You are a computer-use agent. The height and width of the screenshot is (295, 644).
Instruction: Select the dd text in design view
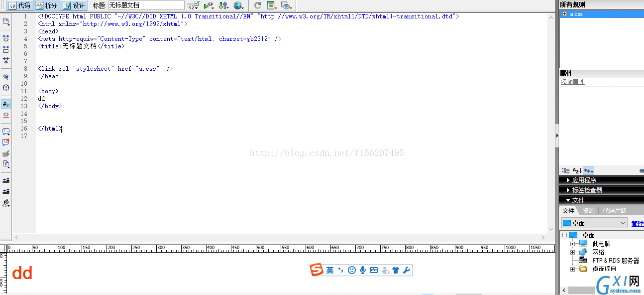(x=22, y=273)
